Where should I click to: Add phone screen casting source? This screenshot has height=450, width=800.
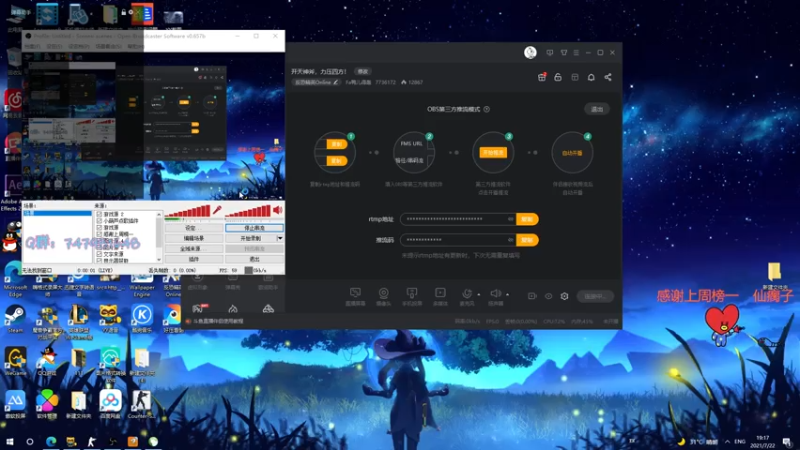point(412,296)
